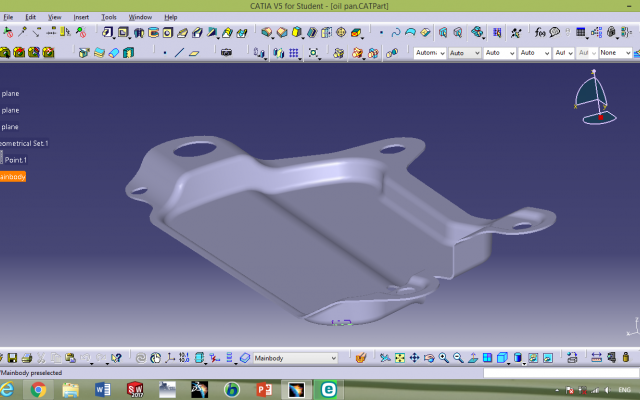Open File Explorer from the taskbar
This screenshot has height=400, width=640.
[x=70, y=390]
